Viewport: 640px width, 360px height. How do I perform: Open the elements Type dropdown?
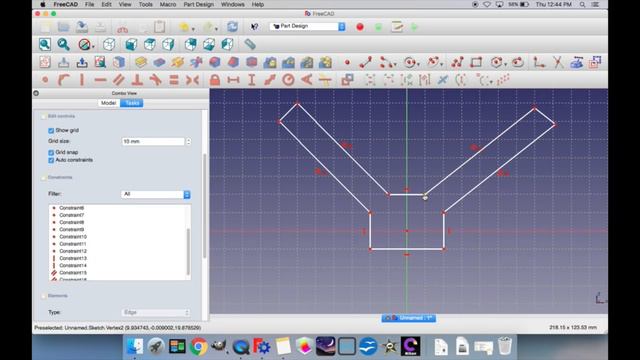[x=156, y=313]
